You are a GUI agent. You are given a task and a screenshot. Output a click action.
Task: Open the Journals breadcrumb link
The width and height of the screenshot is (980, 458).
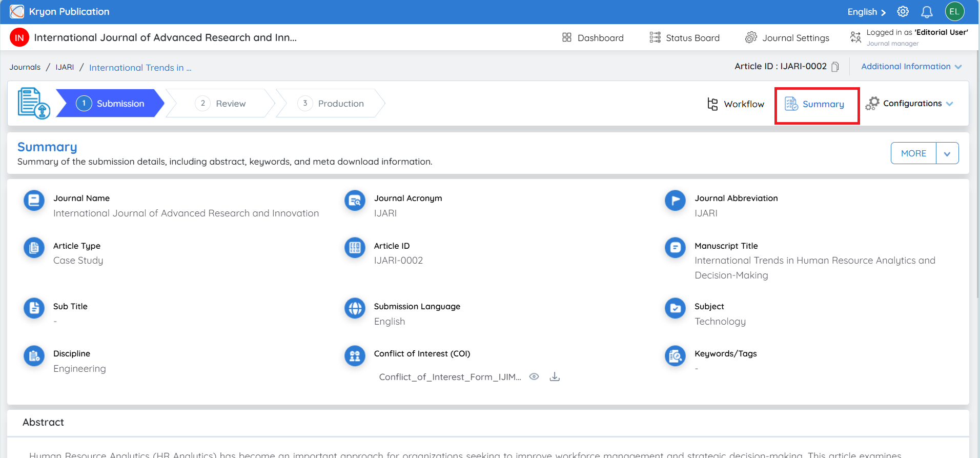pyautogui.click(x=25, y=67)
